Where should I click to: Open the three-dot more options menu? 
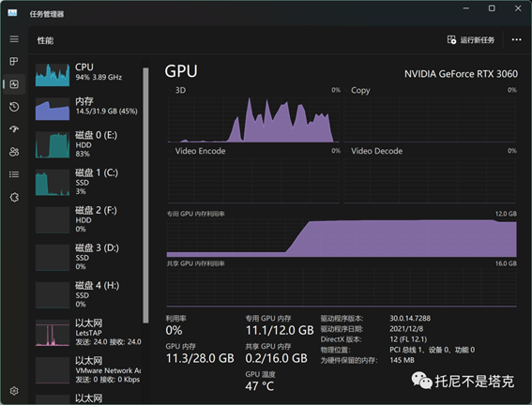click(516, 39)
